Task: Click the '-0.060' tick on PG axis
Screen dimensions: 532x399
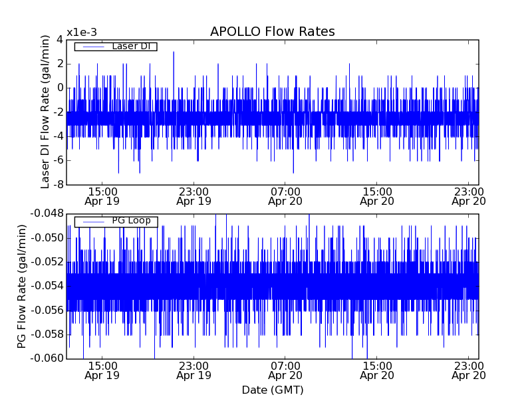Action: click(47, 358)
